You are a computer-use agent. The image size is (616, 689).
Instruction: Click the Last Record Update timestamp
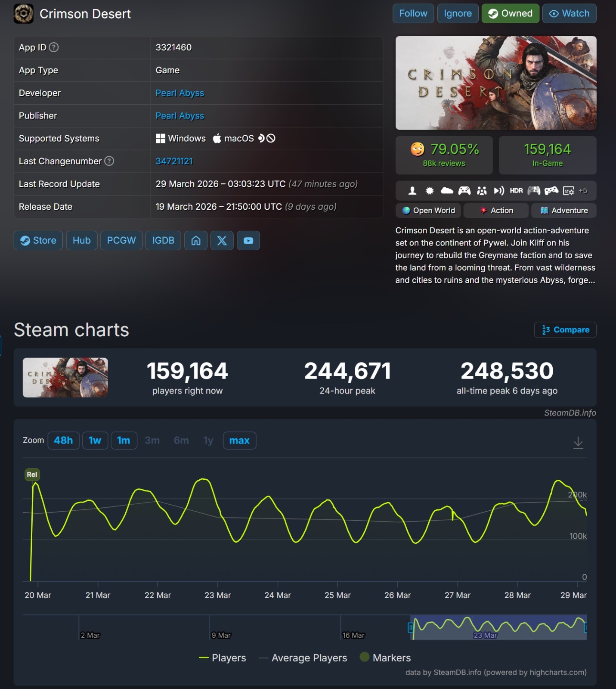click(x=257, y=184)
